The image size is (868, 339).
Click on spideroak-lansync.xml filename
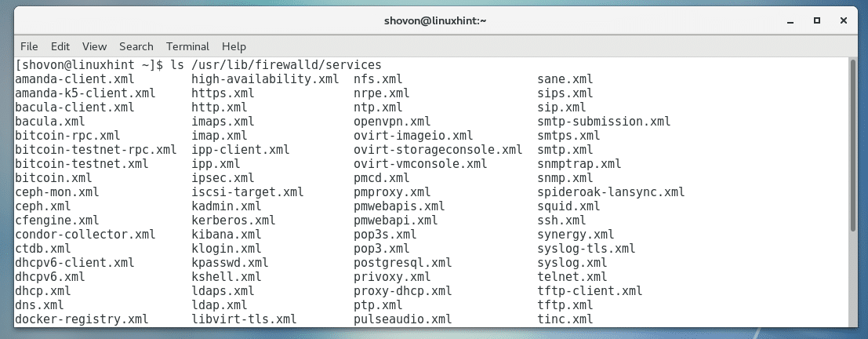point(611,192)
